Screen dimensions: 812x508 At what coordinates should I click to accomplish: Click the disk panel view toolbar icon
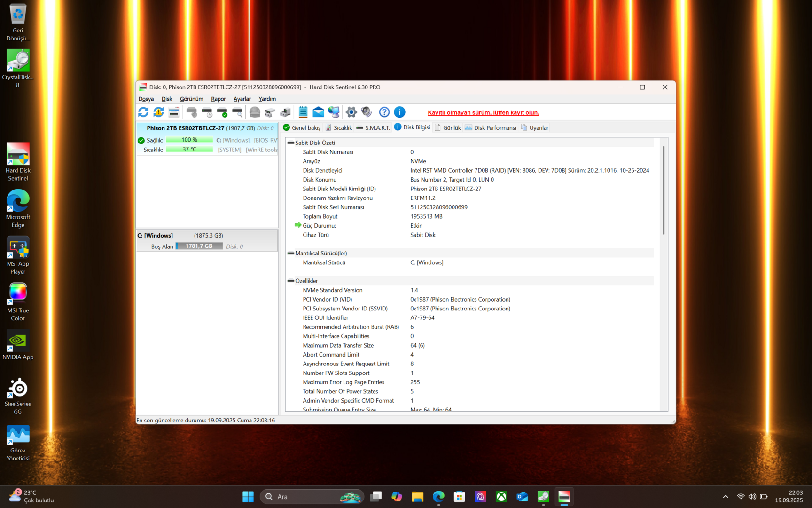pyautogui.click(x=173, y=112)
